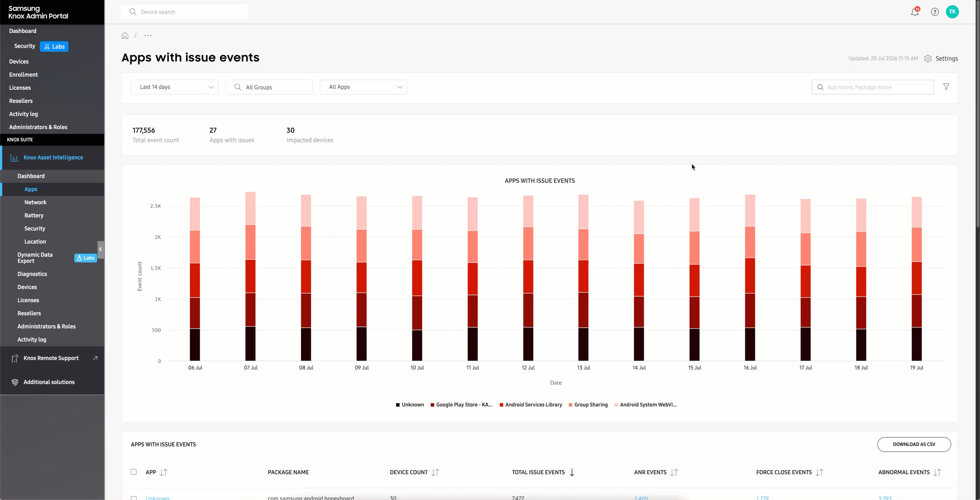Open the Apps dashboard submenu
Image resolution: width=980 pixels, height=500 pixels.
pyautogui.click(x=31, y=189)
